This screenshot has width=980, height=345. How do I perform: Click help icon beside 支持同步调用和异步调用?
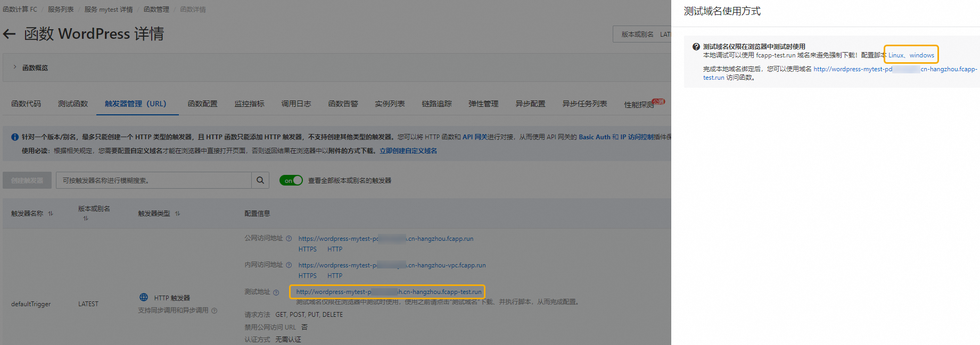215,310
